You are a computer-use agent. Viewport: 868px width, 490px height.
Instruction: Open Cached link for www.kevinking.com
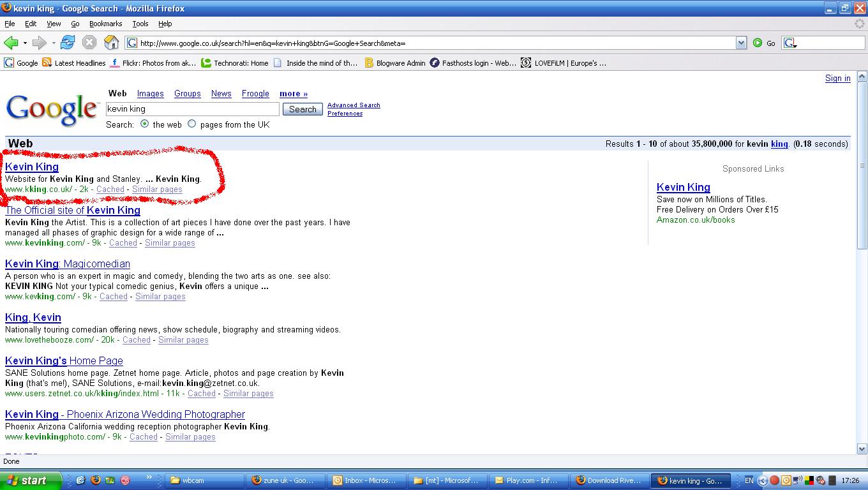123,243
